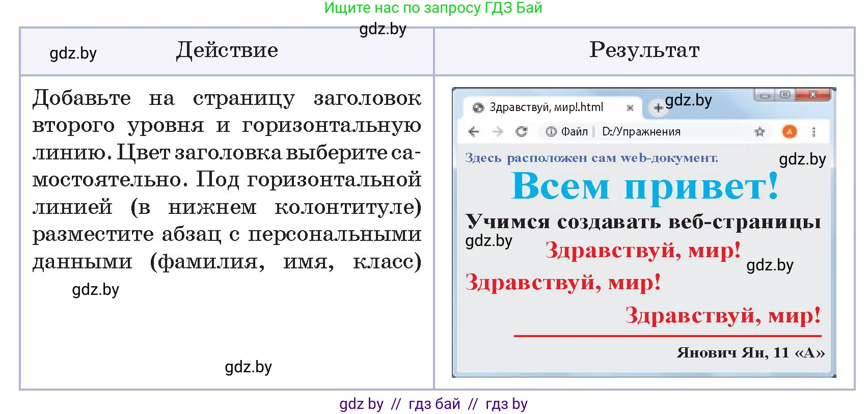
Task: Click the Результат column header
Action: (644, 50)
